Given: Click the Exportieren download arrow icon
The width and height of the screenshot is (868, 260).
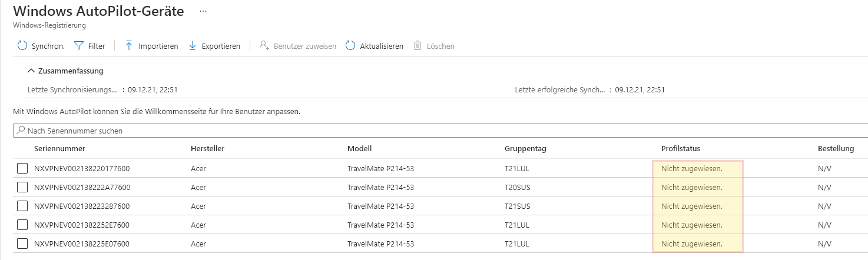Looking at the screenshot, I should coord(193,46).
